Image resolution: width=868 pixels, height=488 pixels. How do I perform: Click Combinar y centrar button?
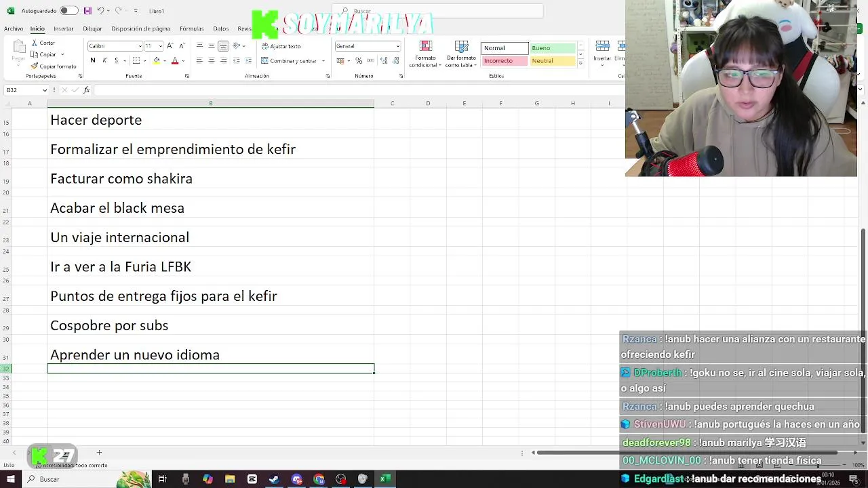pyautogui.click(x=290, y=60)
